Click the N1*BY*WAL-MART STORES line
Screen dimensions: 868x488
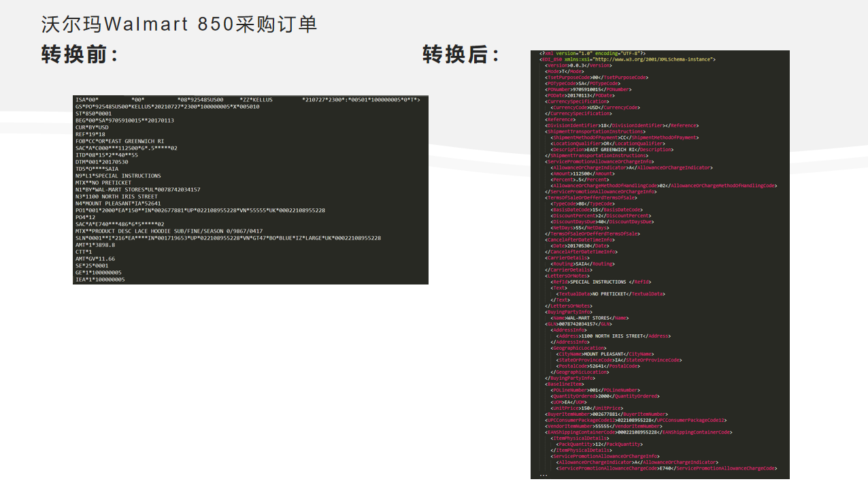[x=138, y=190]
